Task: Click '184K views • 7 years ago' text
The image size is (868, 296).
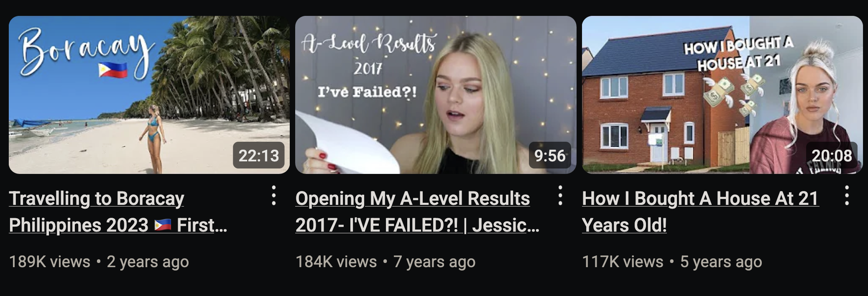Action: point(385,262)
